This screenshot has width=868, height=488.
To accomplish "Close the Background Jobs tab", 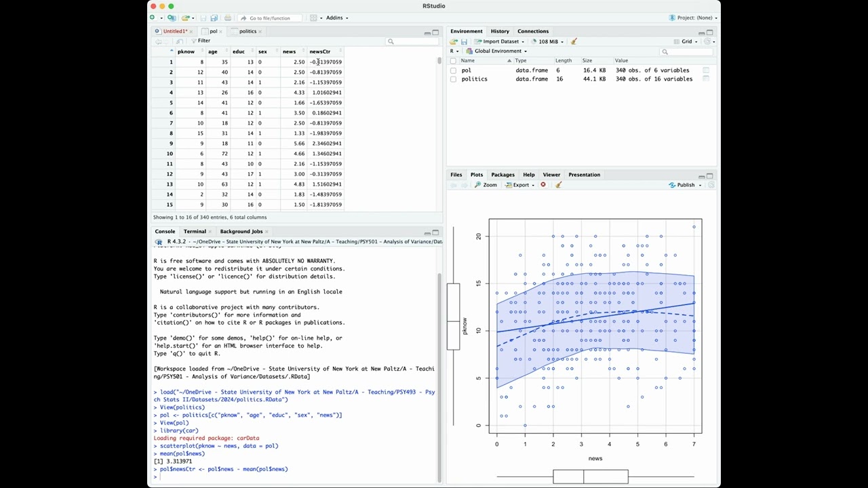I will pyautogui.click(x=267, y=232).
